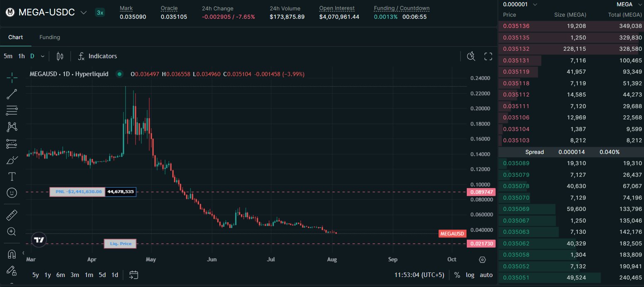This screenshot has height=287, width=644.
Task: Toggle fullscreen chart mode
Action: [488, 56]
